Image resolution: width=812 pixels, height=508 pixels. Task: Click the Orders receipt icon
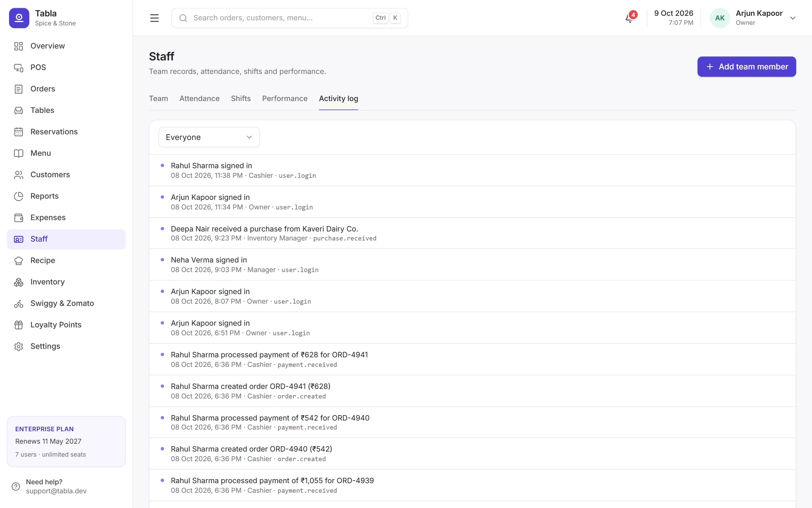click(x=18, y=89)
